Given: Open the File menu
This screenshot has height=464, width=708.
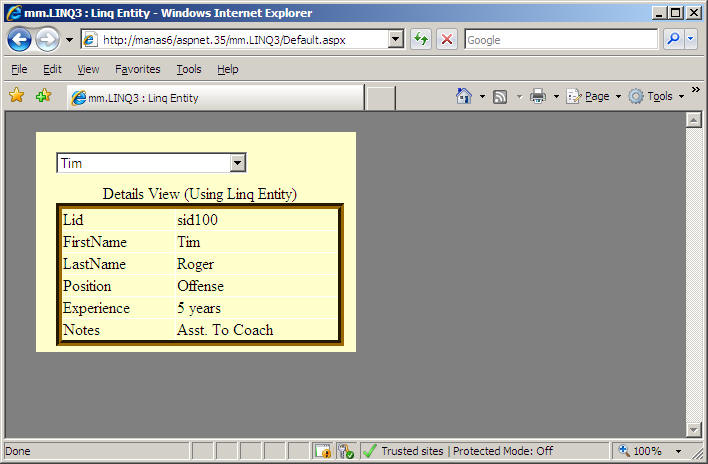Looking at the screenshot, I should (19, 69).
